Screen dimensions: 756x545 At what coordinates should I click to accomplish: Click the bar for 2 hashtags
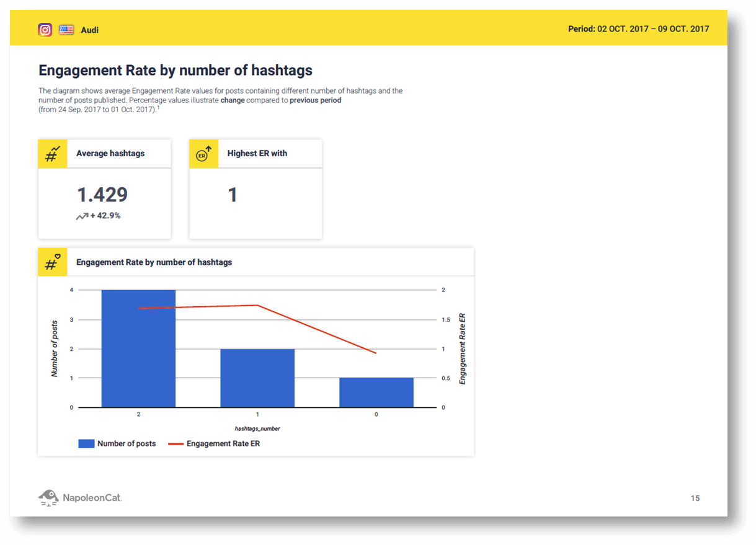pos(138,348)
